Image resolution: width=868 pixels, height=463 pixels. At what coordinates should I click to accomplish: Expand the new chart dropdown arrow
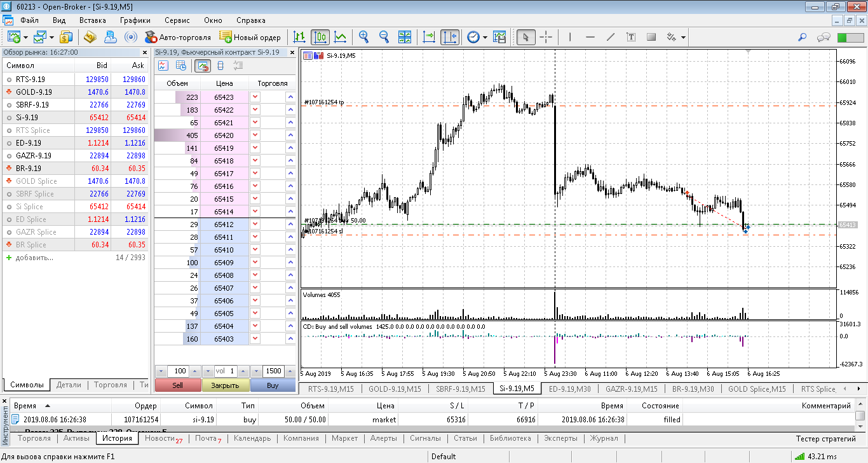tap(26, 37)
